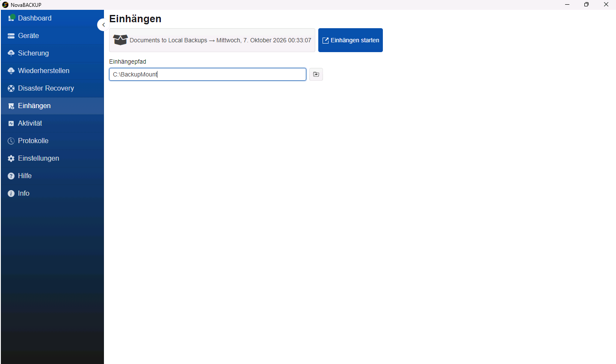This screenshot has height=364, width=616.
Task: Click the Aktivität activity icon
Action: [x=11, y=123]
